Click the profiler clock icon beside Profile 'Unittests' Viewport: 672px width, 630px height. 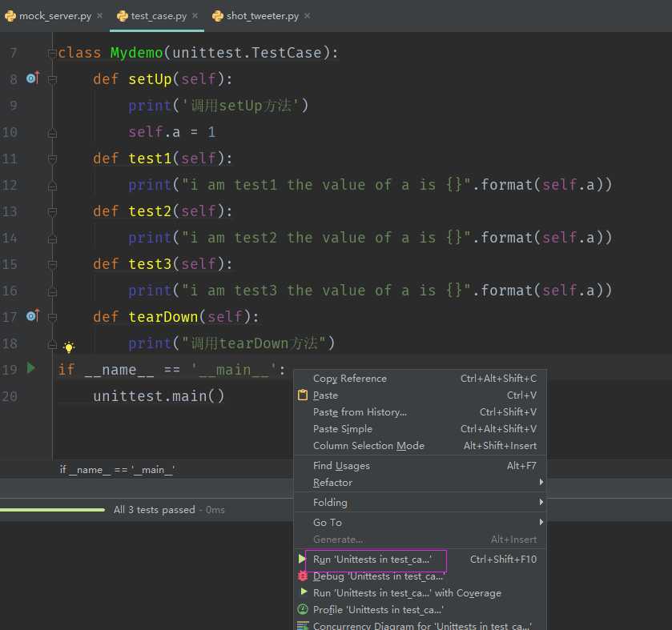click(x=303, y=609)
